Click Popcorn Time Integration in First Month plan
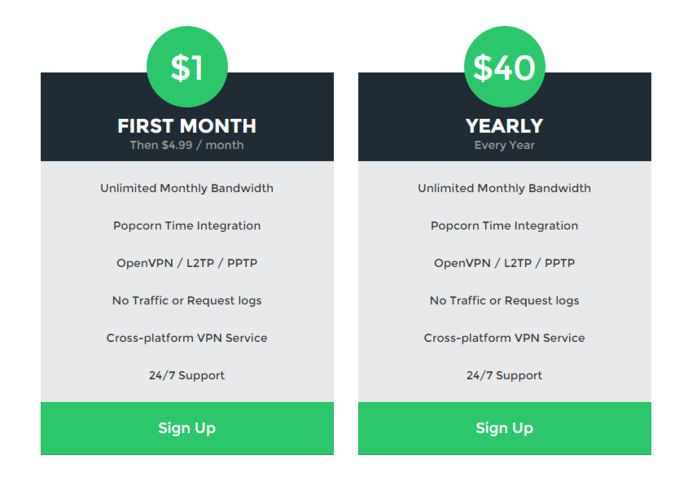 (187, 226)
